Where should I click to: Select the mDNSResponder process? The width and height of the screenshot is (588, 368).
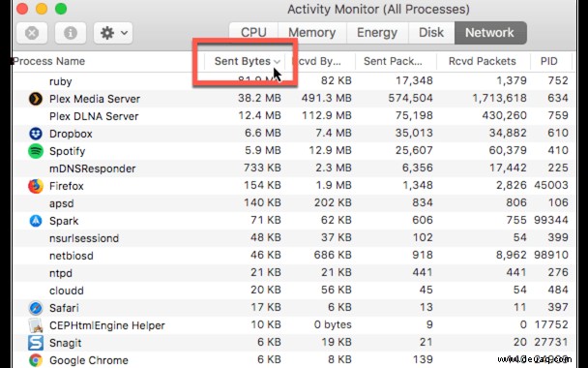pyautogui.click(x=92, y=169)
